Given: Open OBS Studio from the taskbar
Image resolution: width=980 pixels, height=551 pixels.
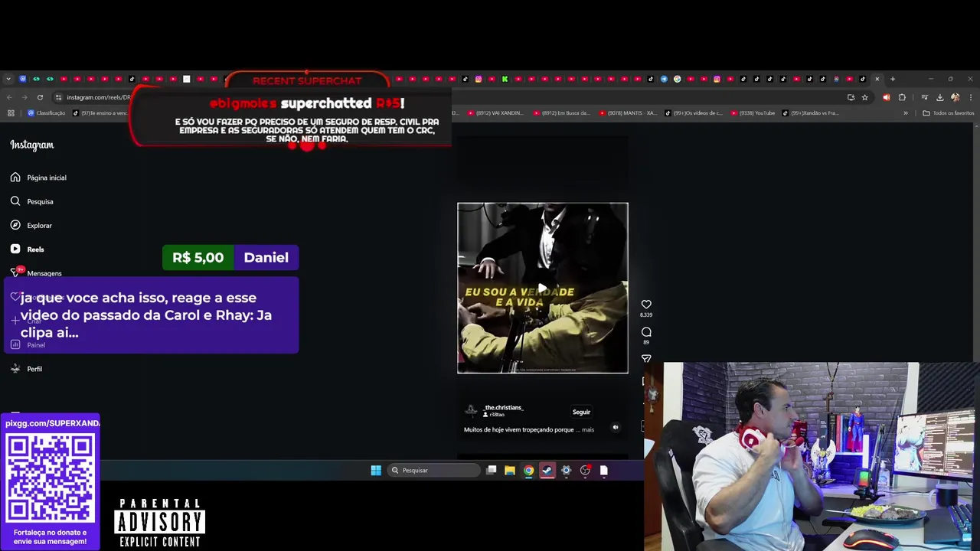Looking at the screenshot, I should 585,471.
